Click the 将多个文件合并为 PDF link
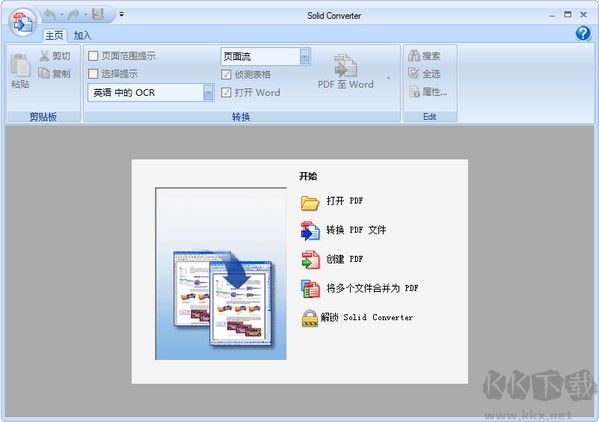Image resolution: width=599 pixels, height=422 pixels. click(372, 288)
